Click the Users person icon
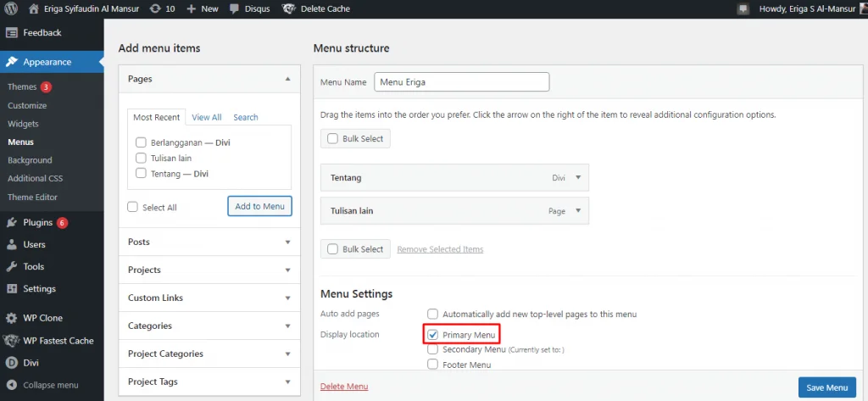 pos(11,245)
